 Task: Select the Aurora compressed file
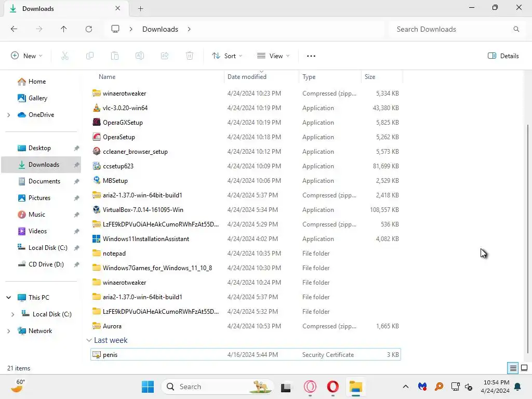click(246, 326)
